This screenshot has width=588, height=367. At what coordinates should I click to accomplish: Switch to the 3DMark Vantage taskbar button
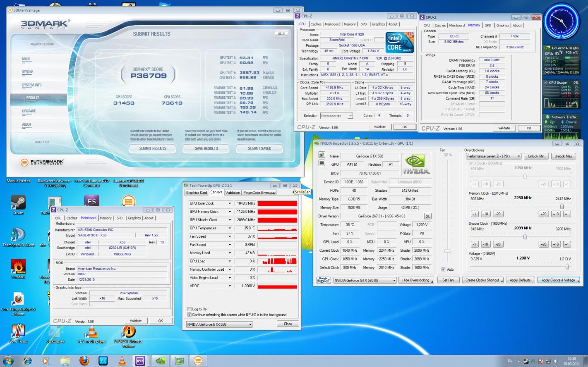(x=198, y=361)
